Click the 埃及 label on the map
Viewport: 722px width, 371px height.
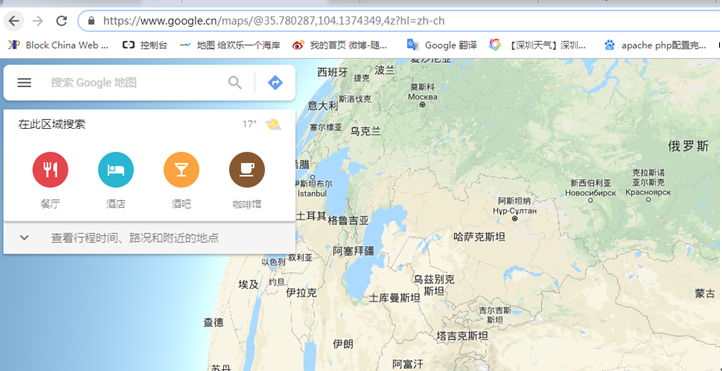[249, 285]
